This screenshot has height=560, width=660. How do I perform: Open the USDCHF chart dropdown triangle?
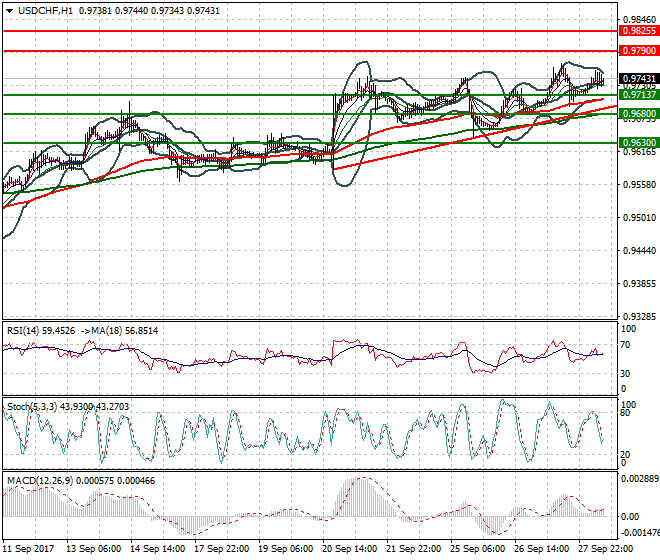pyautogui.click(x=9, y=11)
